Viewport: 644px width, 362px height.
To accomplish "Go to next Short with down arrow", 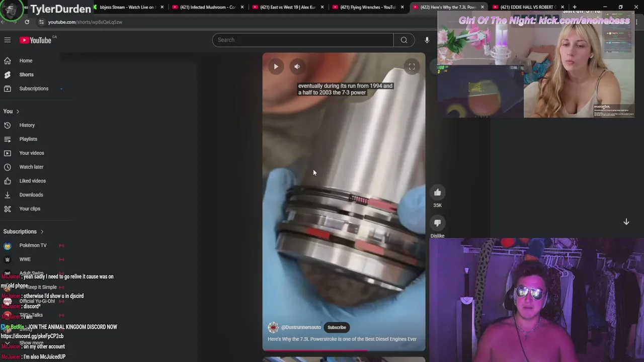I will pos(626,222).
